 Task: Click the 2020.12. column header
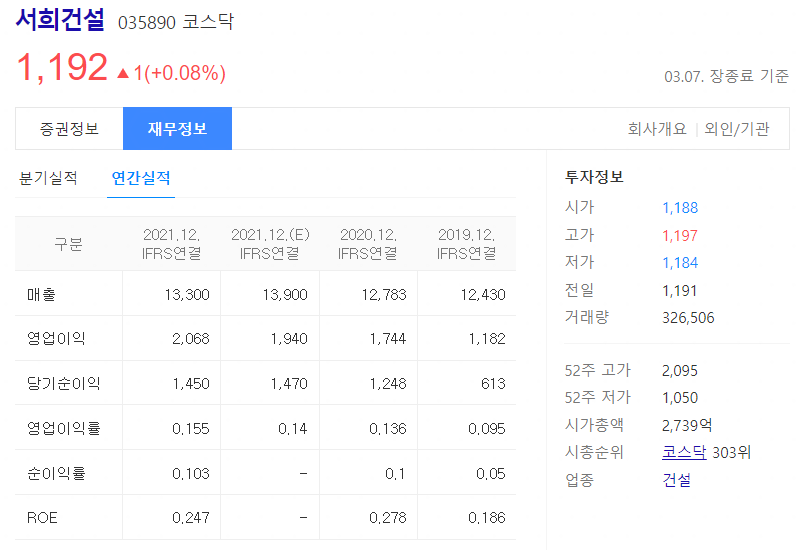[368, 244]
